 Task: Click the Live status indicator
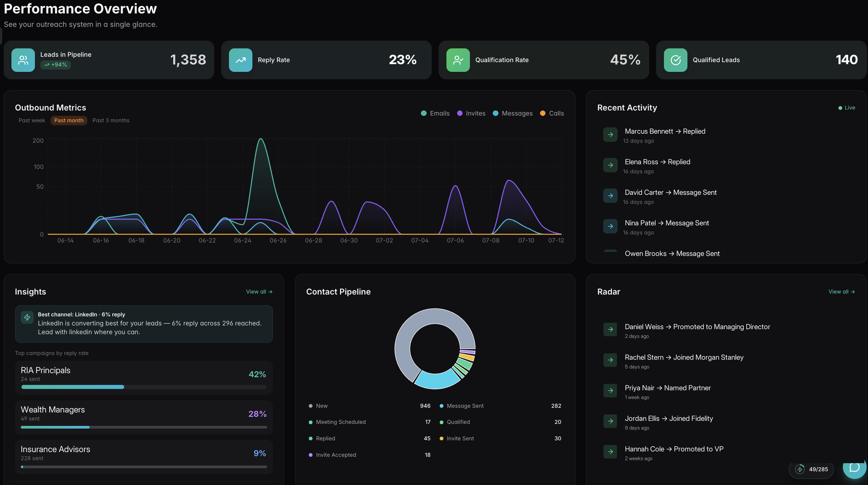click(847, 108)
